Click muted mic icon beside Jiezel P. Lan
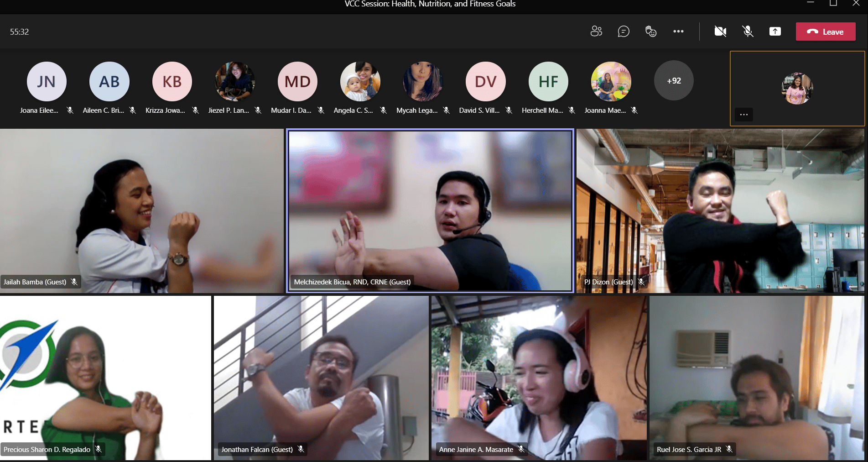Viewport: 868px width, 462px height. coord(258,110)
